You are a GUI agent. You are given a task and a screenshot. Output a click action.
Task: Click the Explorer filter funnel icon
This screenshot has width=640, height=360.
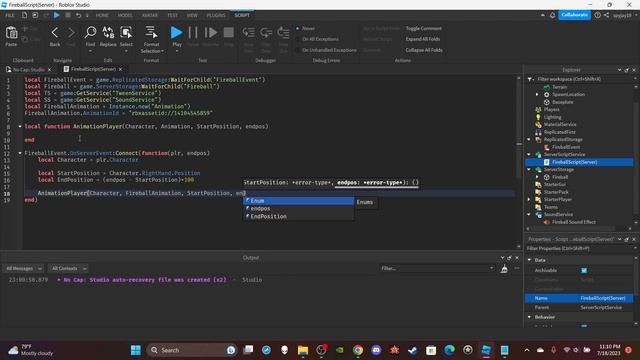pos(530,79)
